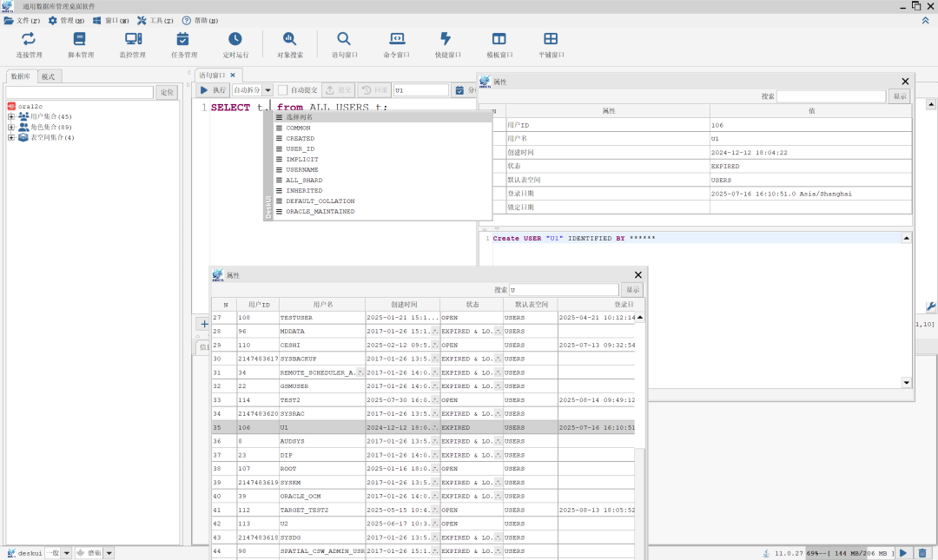This screenshot has height=560, width=938.
Task: Switch to the 数据库 tab
Action: pos(21,76)
